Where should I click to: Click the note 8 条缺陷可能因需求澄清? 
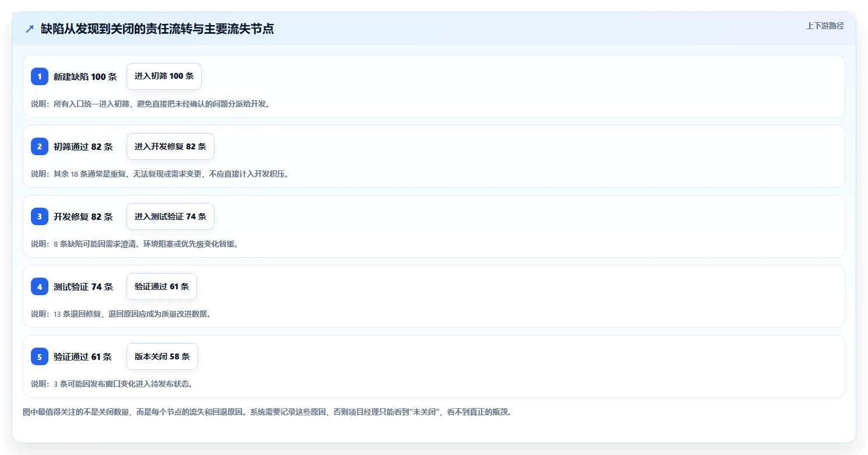coord(135,244)
